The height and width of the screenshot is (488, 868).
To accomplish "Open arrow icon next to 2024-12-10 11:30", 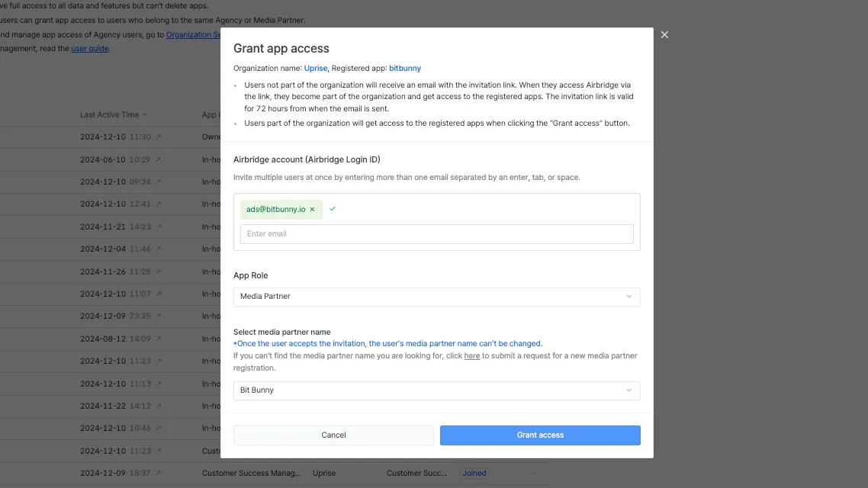I will pyautogui.click(x=159, y=137).
